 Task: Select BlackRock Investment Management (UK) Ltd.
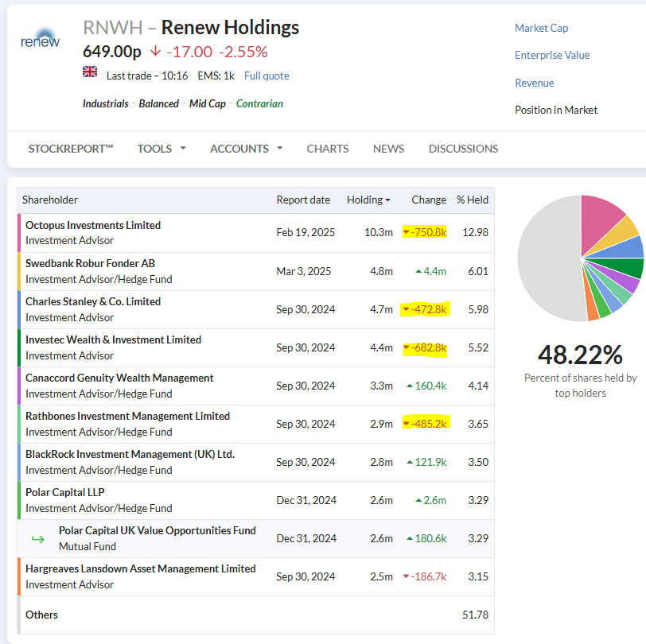click(x=130, y=454)
